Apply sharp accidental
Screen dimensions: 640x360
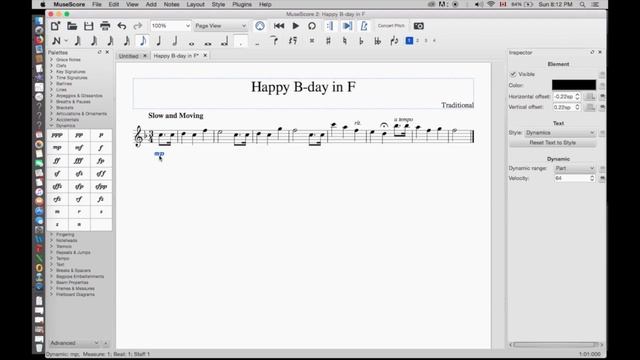pyautogui.click(x=328, y=41)
